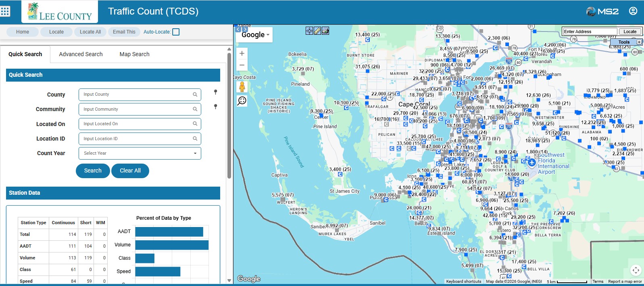
Task: Open the apps grid menu icon
Action: click(x=5, y=11)
